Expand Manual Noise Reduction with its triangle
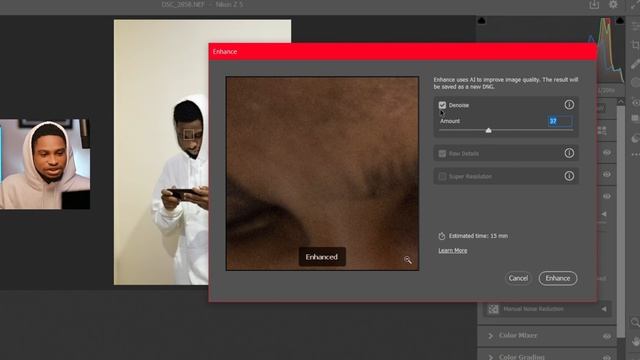The width and height of the screenshot is (640, 360). coord(604,309)
